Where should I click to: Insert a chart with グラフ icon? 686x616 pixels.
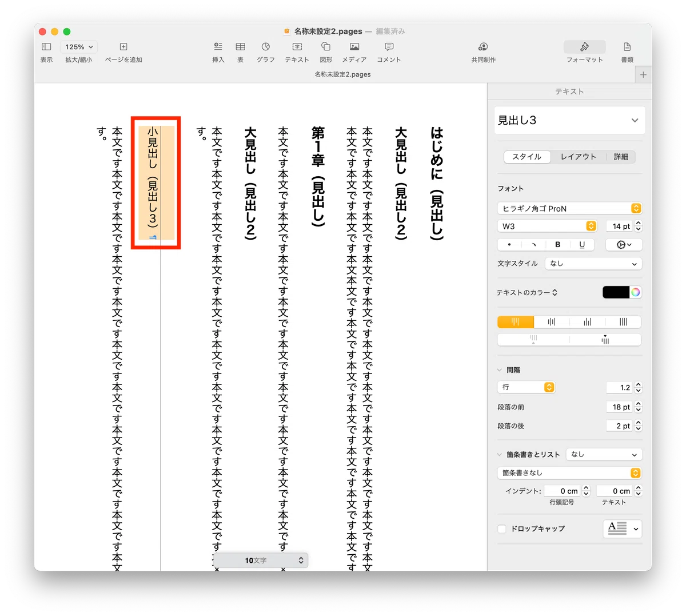pos(266,47)
